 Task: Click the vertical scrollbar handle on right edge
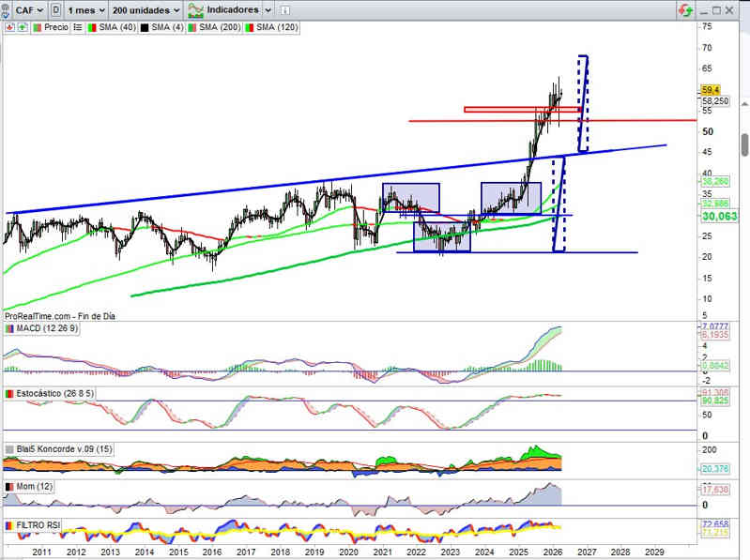coord(744,144)
